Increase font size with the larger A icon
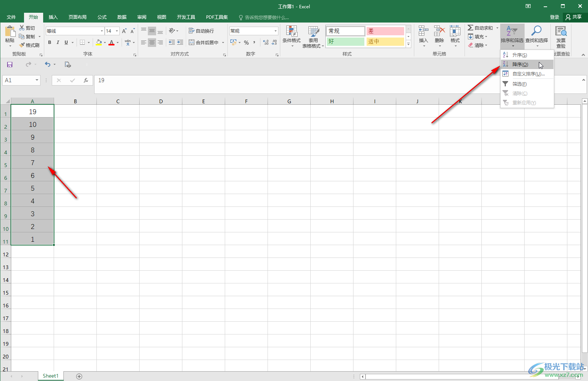This screenshot has width=588, height=381. pyautogui.click(x=124, y=31)
